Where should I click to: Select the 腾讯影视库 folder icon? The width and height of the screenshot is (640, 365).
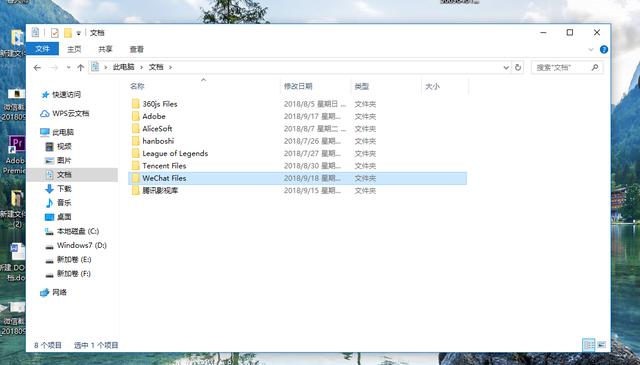(136, 190)
